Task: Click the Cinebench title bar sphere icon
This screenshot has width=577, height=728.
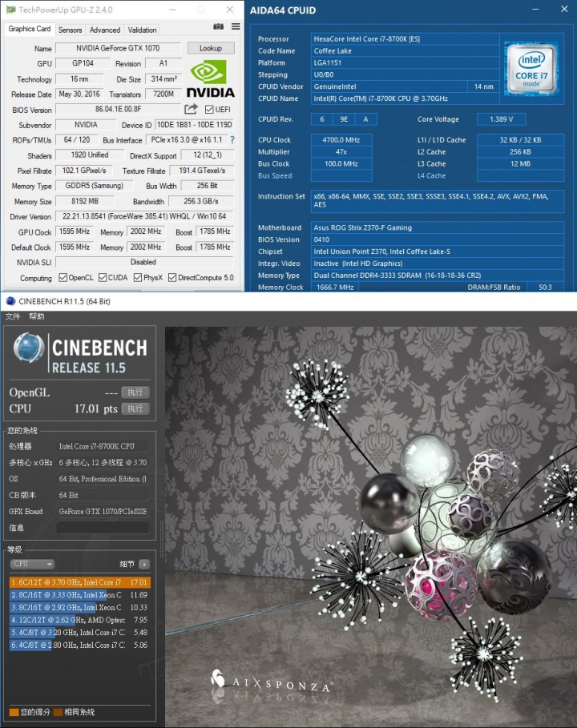Action: coord(10,301)
